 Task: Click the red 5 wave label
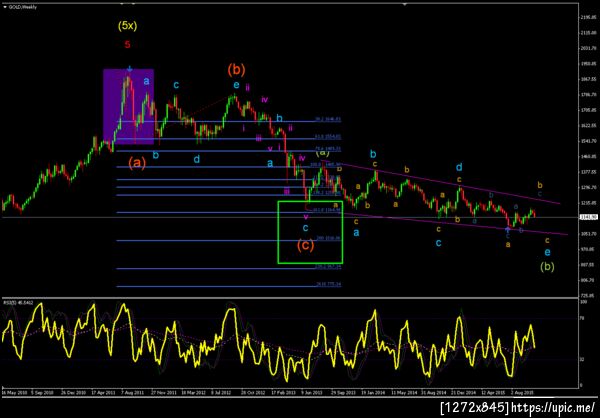click(x=127, y=44)
